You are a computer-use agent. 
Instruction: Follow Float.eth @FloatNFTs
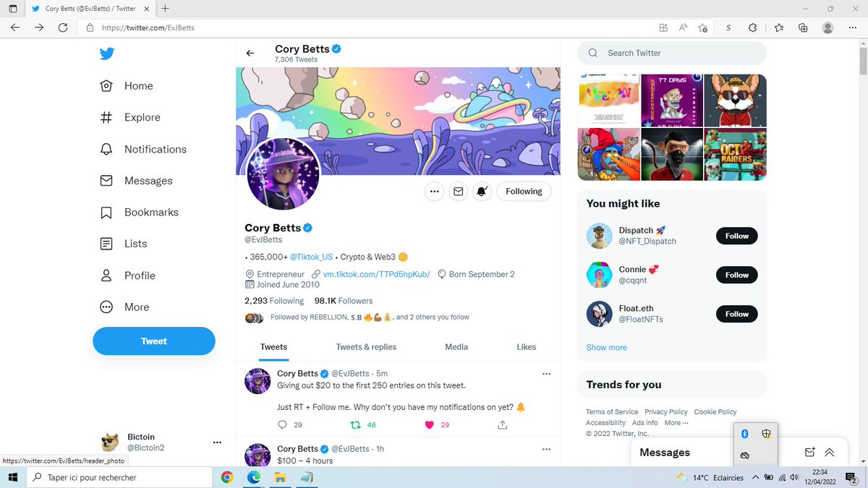tap(737, 314)
